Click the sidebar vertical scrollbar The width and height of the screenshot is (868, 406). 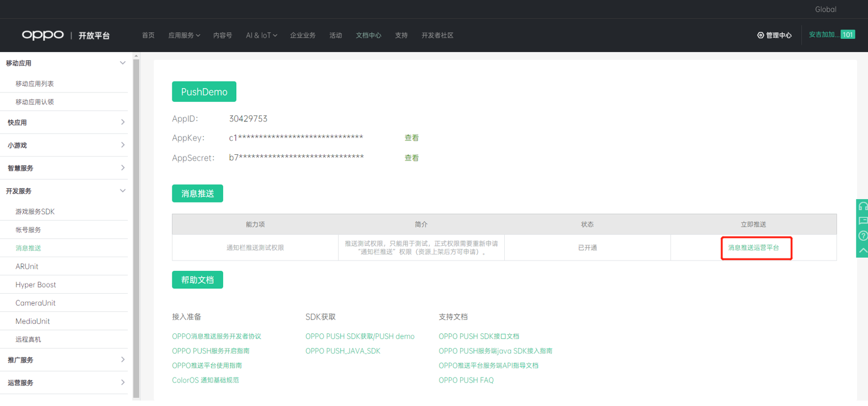[x=136, y=219]
